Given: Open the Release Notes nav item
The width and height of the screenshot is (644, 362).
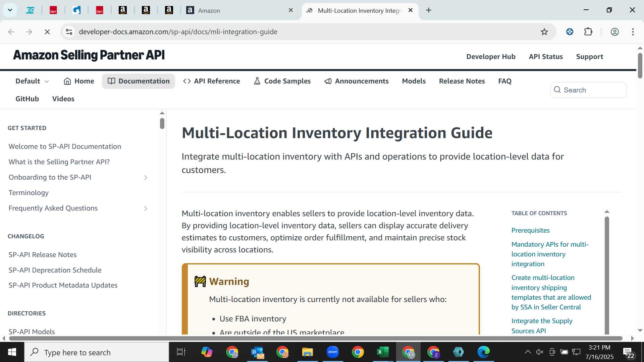Looking at the screenshot, I should (x=462, y=81).
